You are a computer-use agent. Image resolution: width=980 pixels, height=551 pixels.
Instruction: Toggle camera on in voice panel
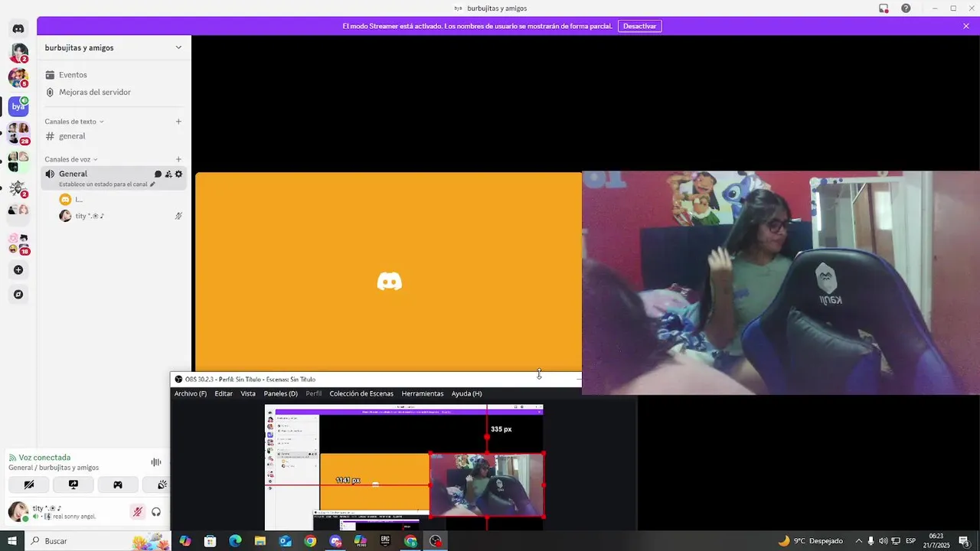coord(29,484)
